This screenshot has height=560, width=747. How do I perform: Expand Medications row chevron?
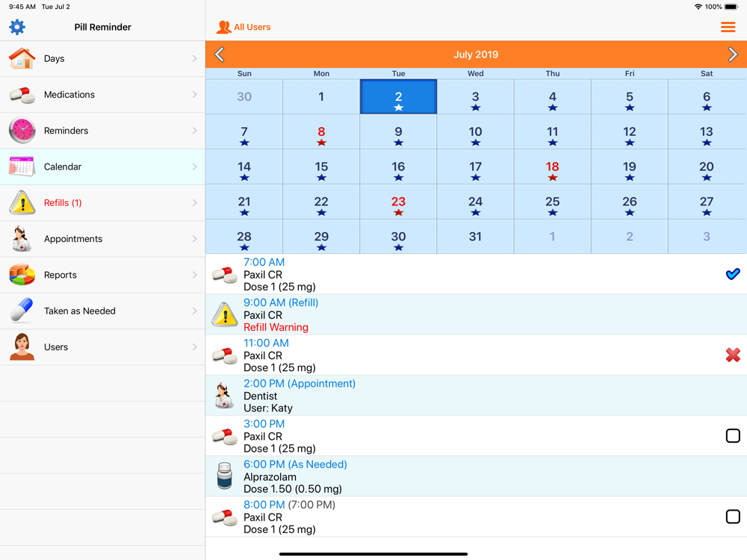[x=194, y=95]
